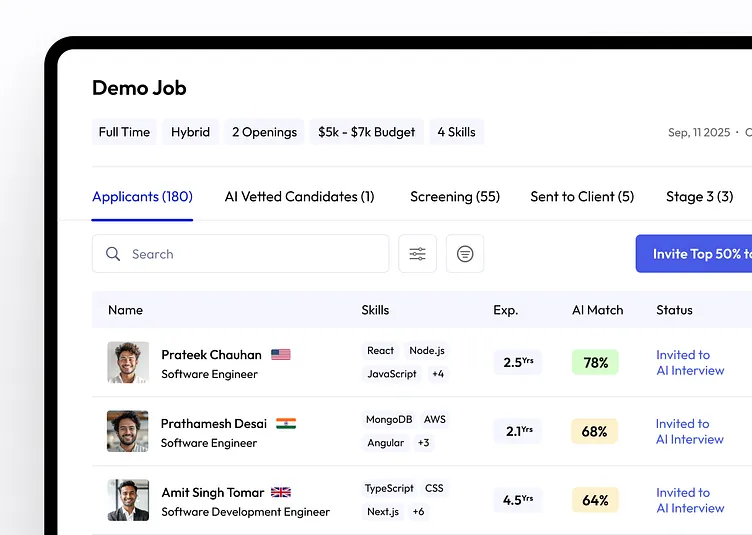Expand the +4 skills for Prateek Chauhan
This screenshot has height=535, width=752.
click(x=438, y=374)
